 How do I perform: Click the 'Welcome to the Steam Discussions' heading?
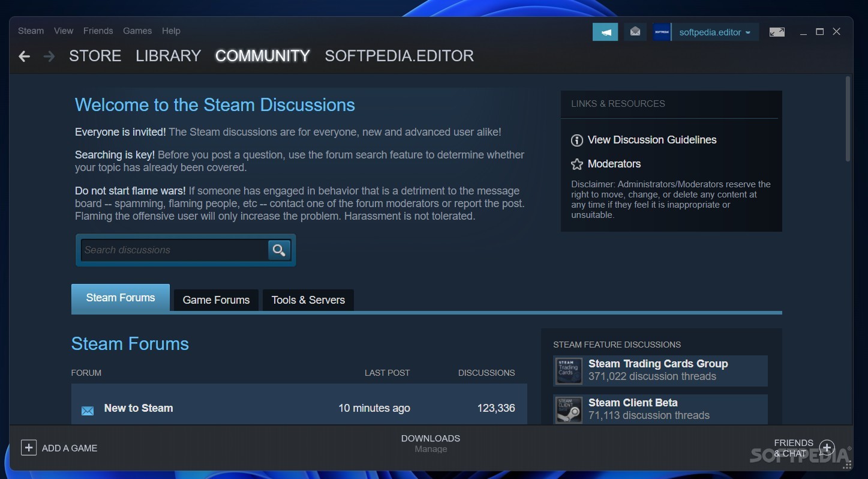point(215,105)
